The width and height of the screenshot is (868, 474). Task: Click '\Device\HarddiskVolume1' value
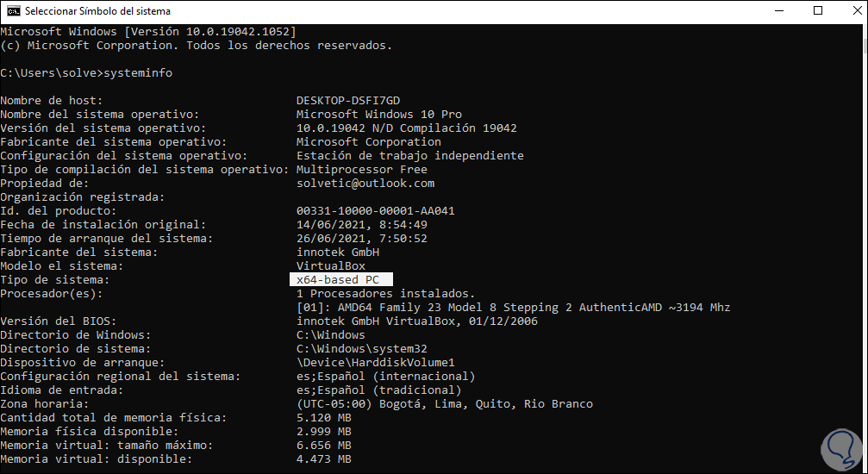coord(376,363)
